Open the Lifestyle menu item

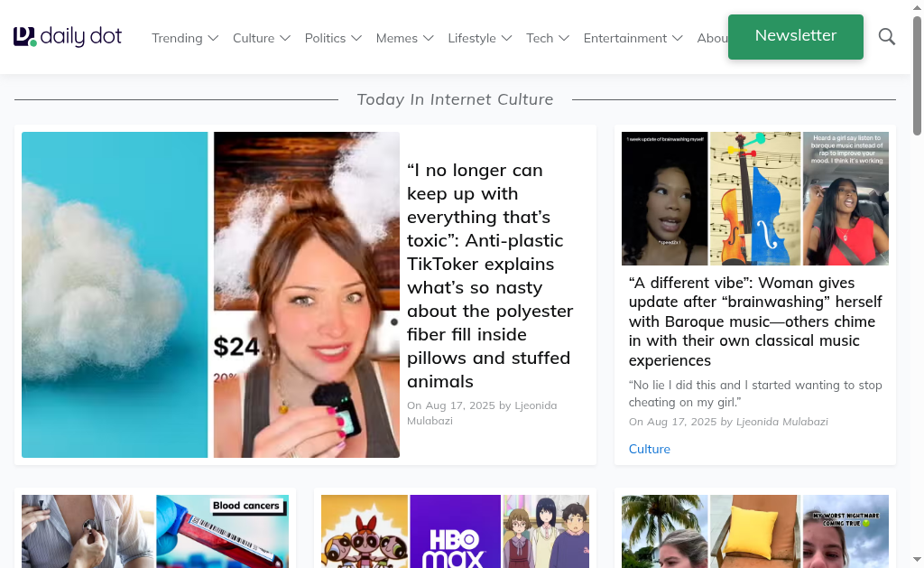pyautogui.click(x=472, y=38)
